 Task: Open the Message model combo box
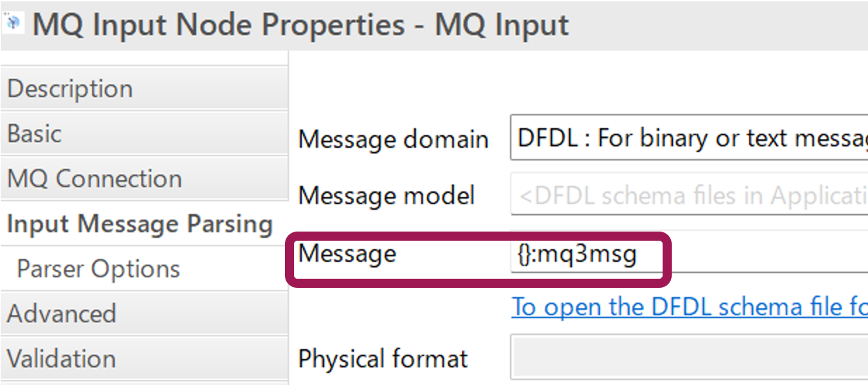[x=689, y=196]
